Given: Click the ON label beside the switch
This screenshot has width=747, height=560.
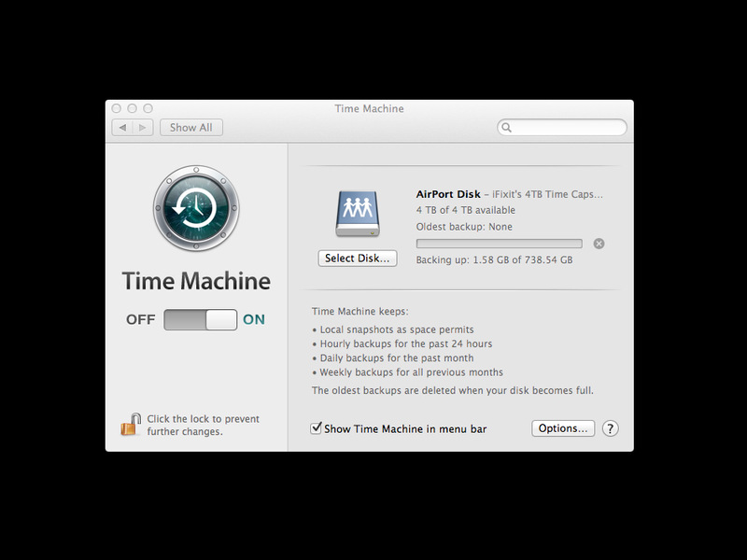Looking at the screenshot, I should 254,319.
